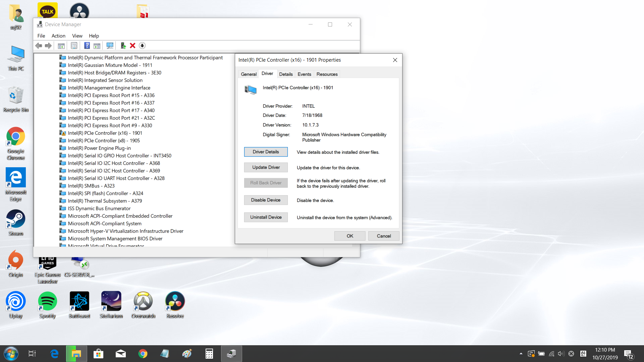Click the Steam desktop shortcut
This screenshot has width=644, height=362.
click(16, 223)
